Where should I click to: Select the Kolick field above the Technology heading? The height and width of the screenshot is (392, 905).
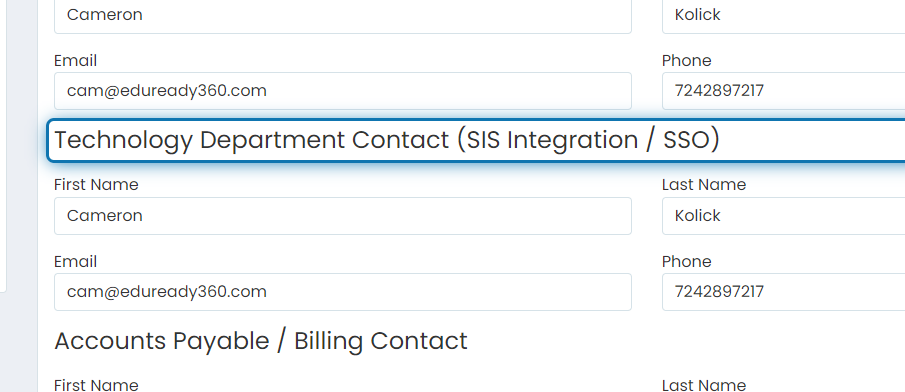pyautogui.click(x=783, y=16)
